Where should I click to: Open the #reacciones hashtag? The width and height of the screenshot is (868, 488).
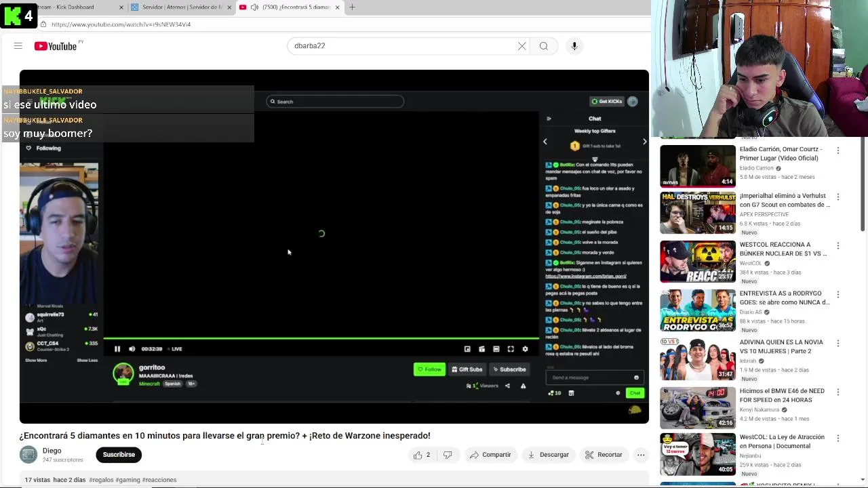point(159,480)
